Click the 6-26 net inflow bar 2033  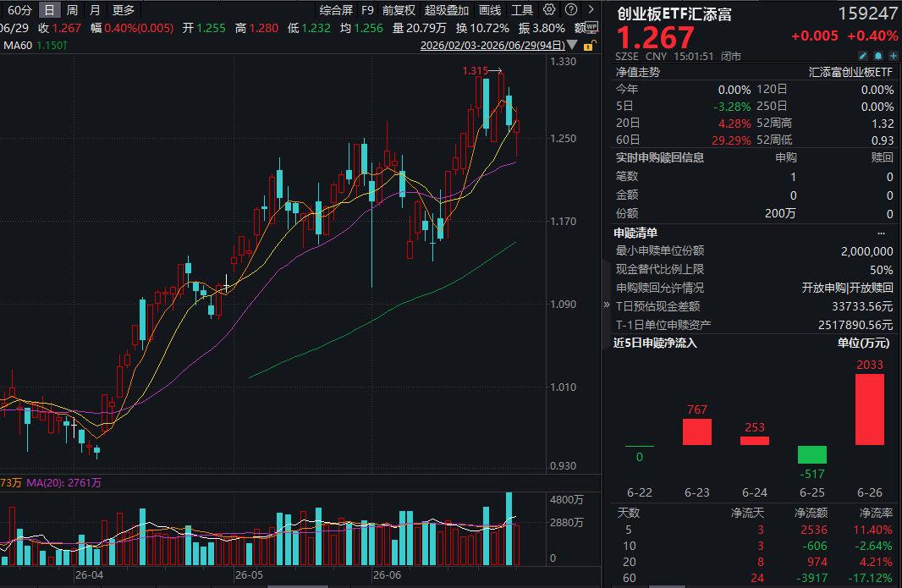[x=870, y=409]
